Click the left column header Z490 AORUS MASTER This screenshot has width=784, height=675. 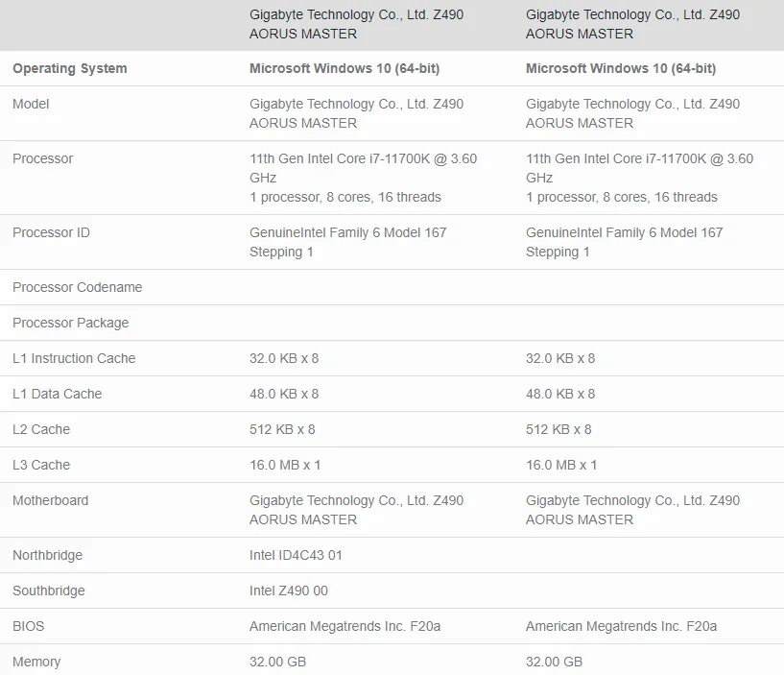[357, 24]
